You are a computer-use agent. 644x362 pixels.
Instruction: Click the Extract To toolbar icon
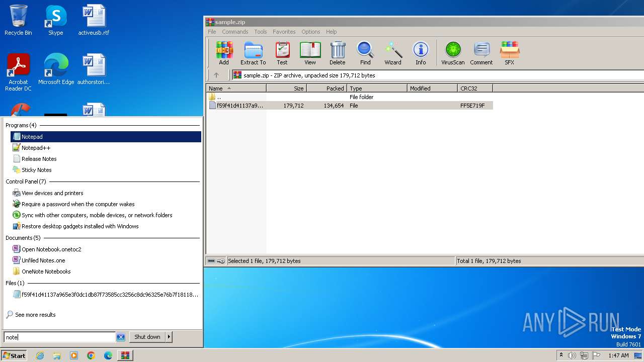(x=253, y=53)
